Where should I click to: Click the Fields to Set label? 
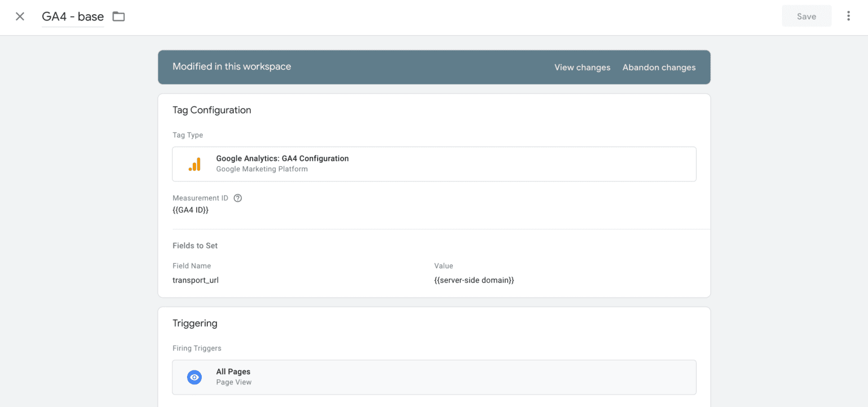(x=195, y=245)
